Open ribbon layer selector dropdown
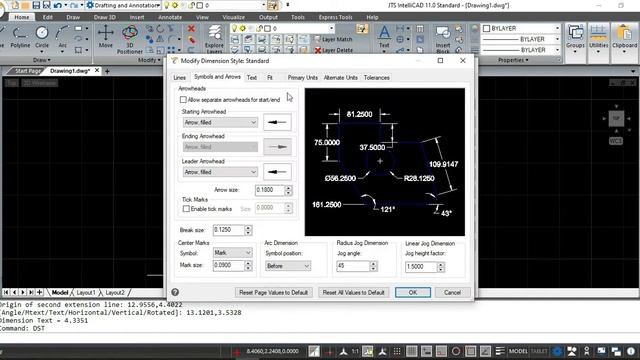The width and height of the screenshot is (640, 360). [282, 28]
